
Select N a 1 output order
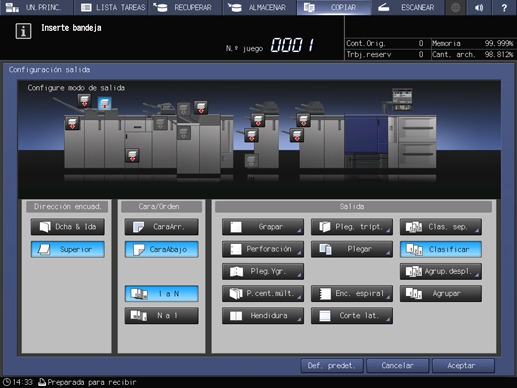point(162,316)
